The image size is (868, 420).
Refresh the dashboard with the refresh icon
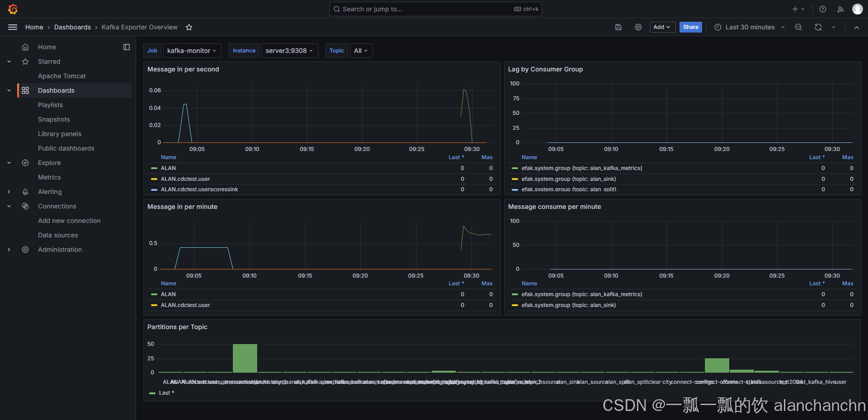(818, 27)
